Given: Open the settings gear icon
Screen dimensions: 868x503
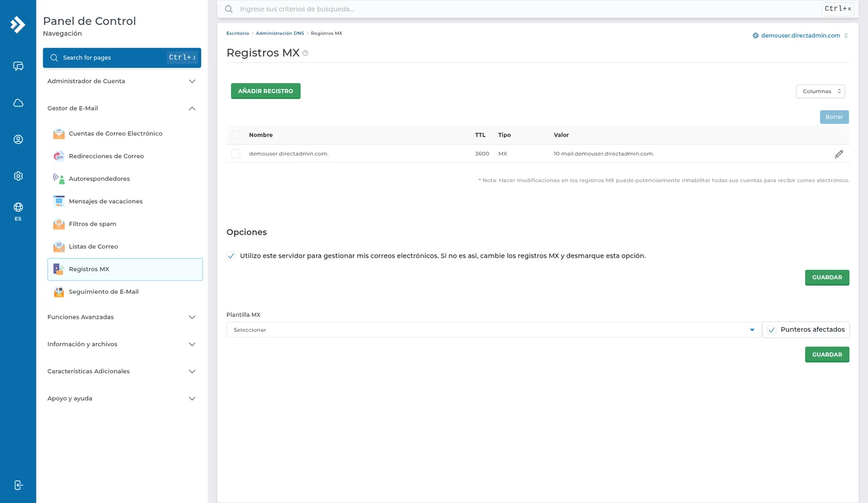Looking at the screenshot, I should [x=18, y=176].
